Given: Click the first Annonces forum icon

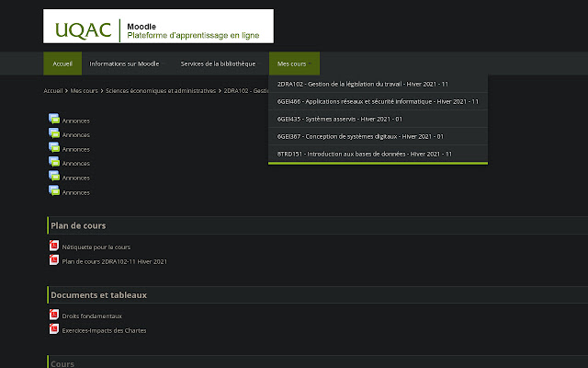Looking at the screenshot, I should (54, 120).
